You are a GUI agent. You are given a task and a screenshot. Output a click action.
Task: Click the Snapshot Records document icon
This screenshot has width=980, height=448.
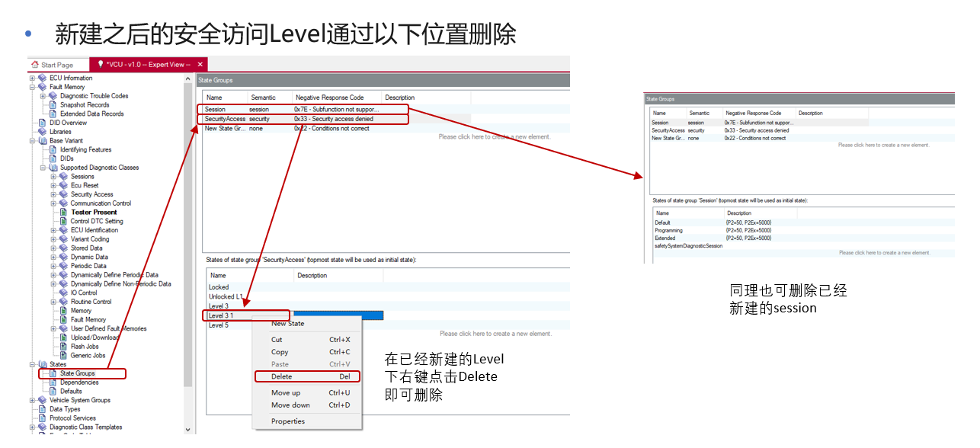tap(53, 105)
